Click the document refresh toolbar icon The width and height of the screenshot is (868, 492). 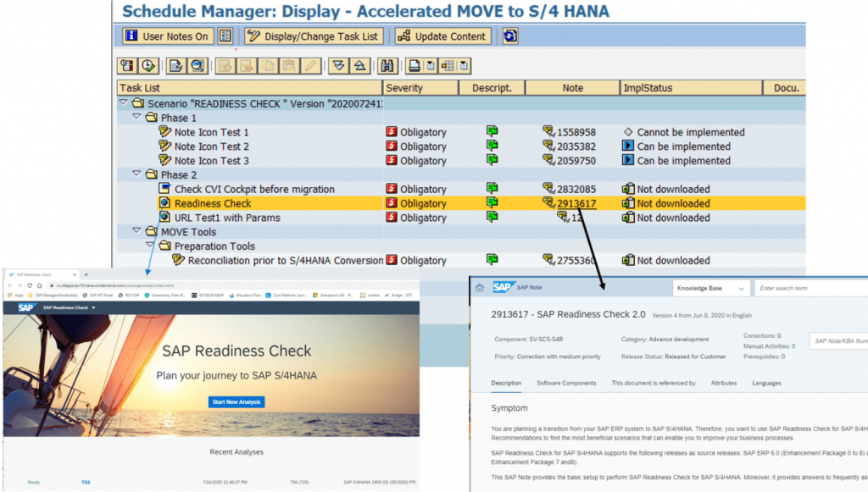(176, 66)
